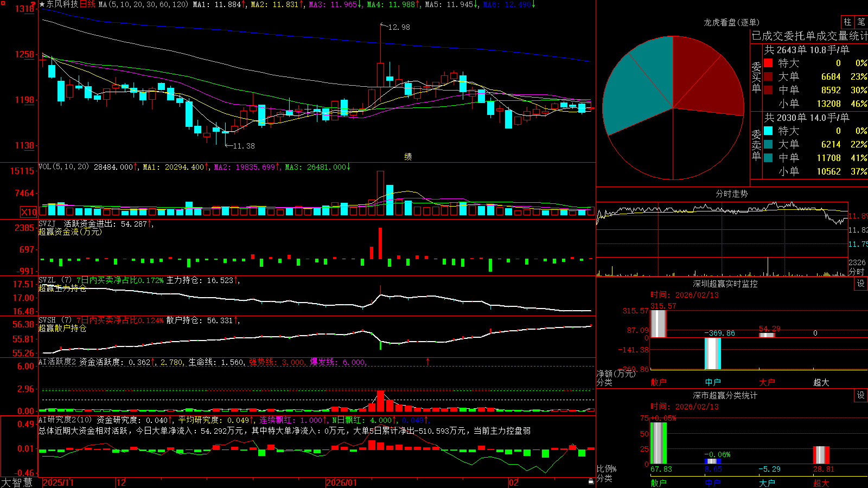Open MA(5,10,20,30,60,120) indicator parameters
868x488 pixels.
(143, 4)
